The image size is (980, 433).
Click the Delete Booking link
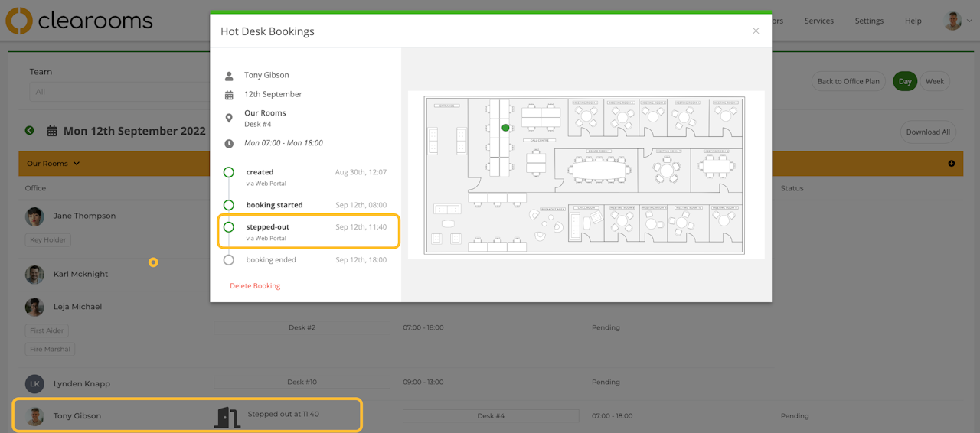pos(255,286)
